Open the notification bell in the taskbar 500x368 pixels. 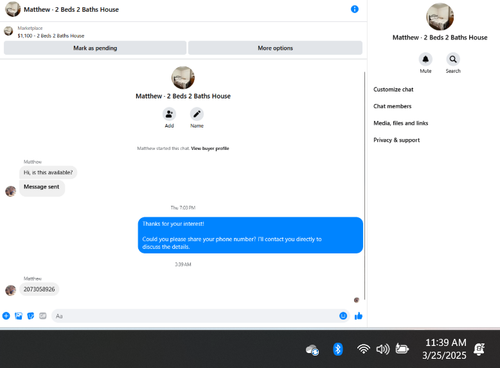pyautogui.click(x=479, y=349)
